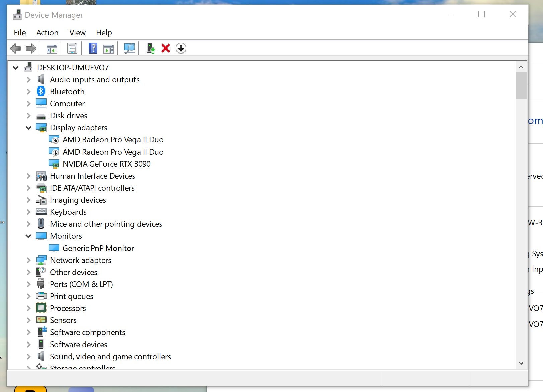
Task: Collapse the Display adapters category
Action: (x=28, y=128)
